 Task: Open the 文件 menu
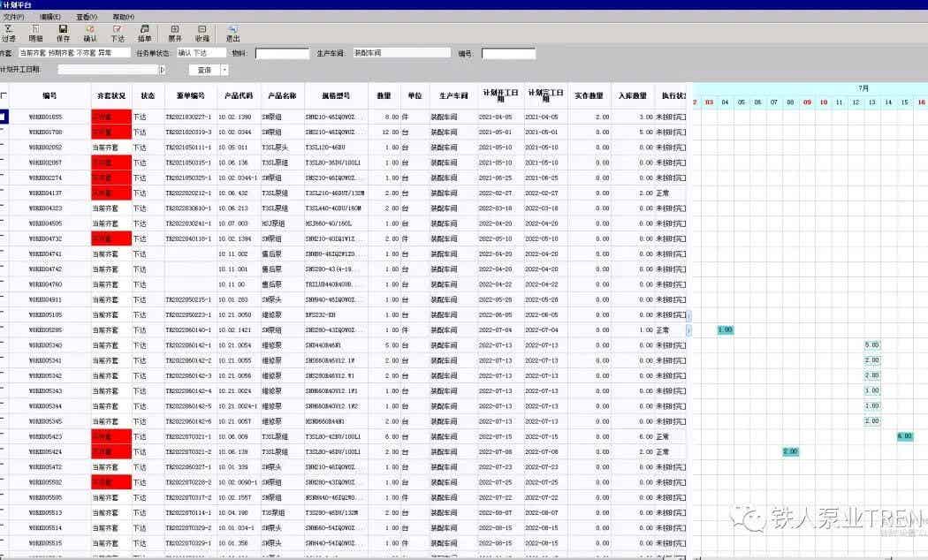click(12, 17)
